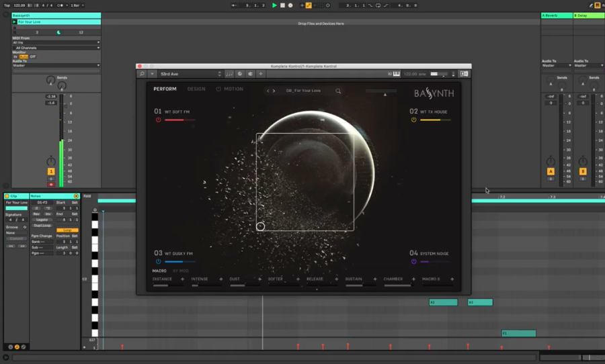Launch the For Your Love clip
605x364 pixels.
pos(15,21)
